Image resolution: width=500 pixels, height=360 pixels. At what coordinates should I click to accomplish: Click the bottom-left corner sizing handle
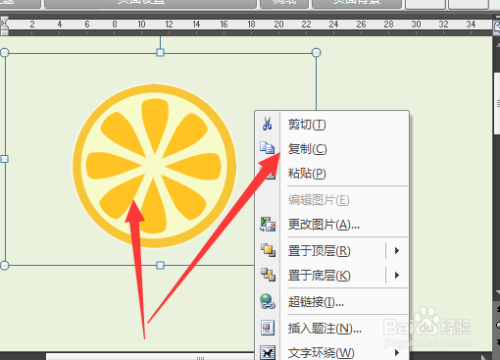tap(5, 265)
